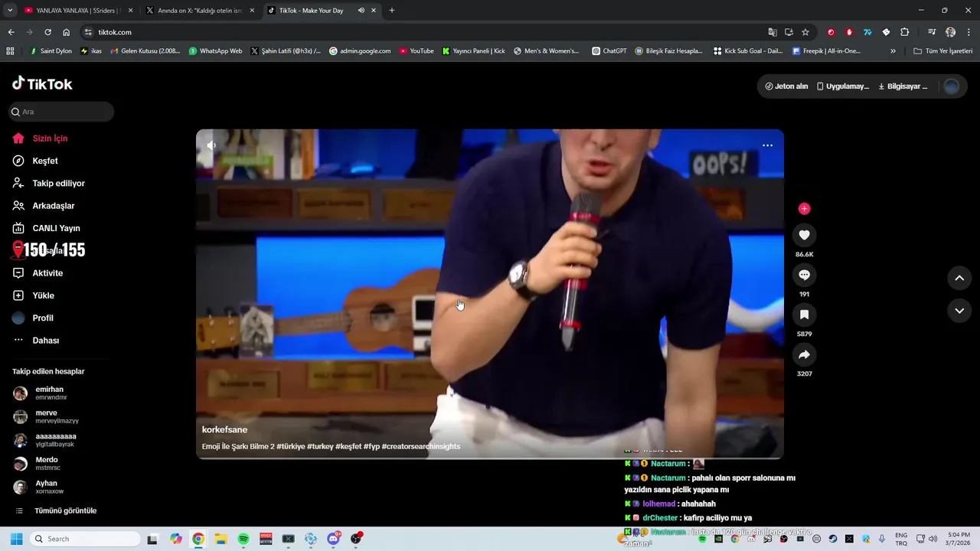980x551 pixels.
Task: Like the video with the heart icon
Action: point(804,235)
